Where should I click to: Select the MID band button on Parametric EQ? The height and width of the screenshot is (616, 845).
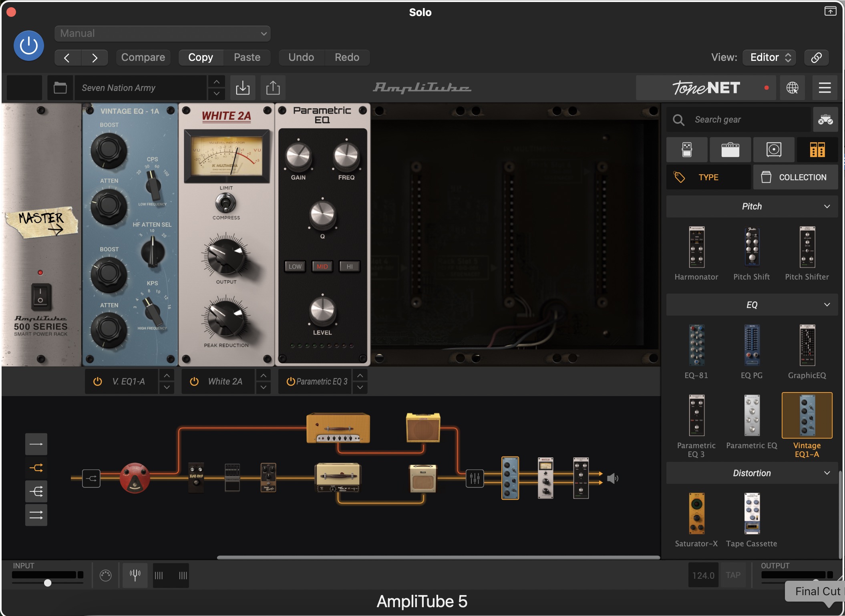coord(322,266)
